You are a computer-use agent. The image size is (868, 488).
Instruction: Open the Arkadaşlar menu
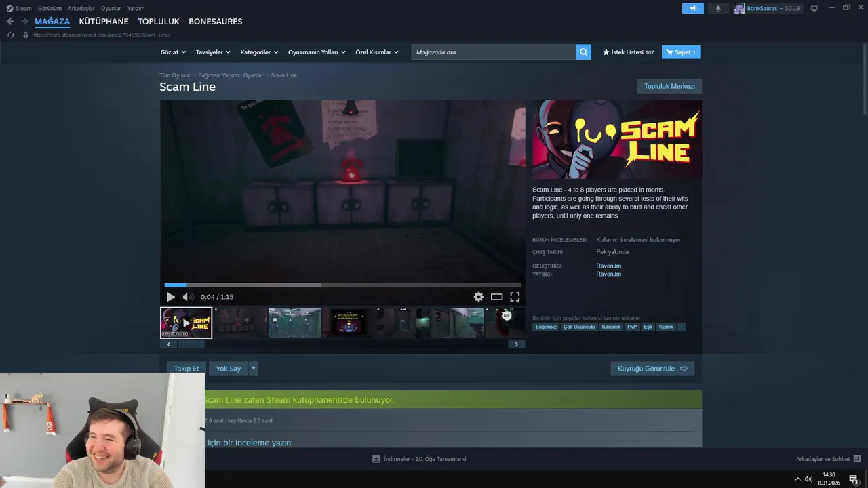pyautogui.click(x=81, y=8)
